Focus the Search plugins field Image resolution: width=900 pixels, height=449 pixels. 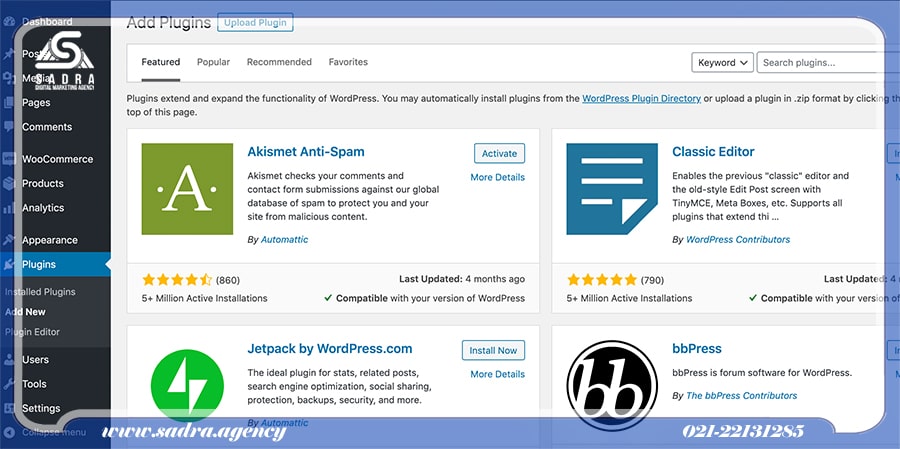[828, 63]
